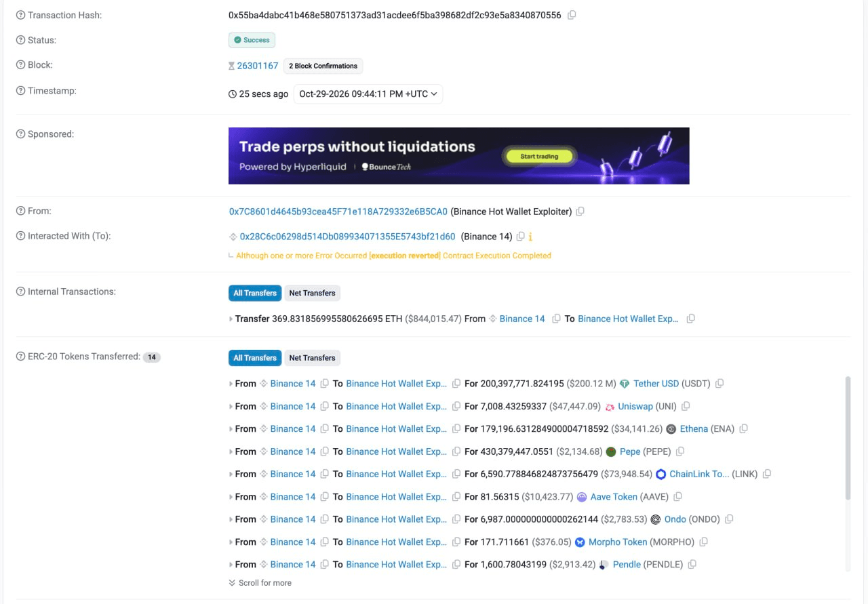Image resolution: width=868 pixels, height=604 pixels.
Task: Open the Tether USD token link
Action: click(656, 384)
